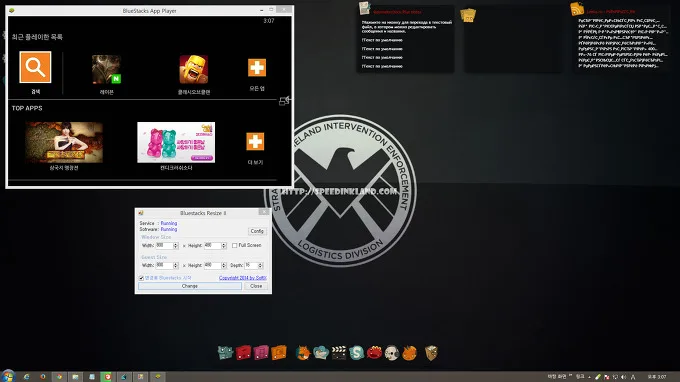Click the Config button in Bluestacks Resize
The height and width of the screenshot is (382, 680).
coord(257,231)
